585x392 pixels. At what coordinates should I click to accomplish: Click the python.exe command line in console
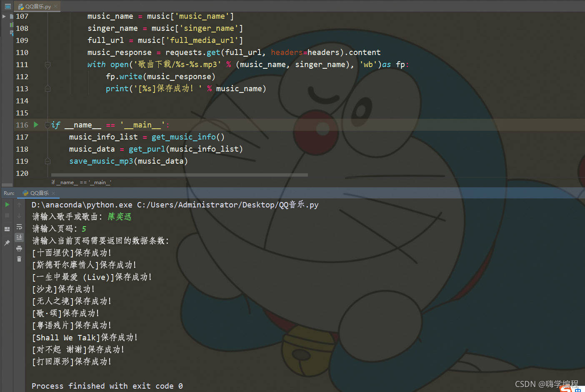(x=175, y=205)
